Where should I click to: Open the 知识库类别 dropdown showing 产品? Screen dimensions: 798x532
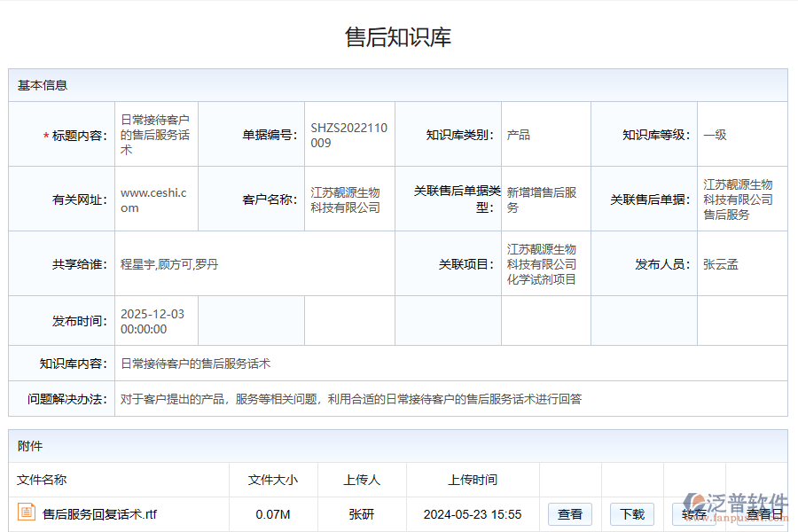(545, 133)
